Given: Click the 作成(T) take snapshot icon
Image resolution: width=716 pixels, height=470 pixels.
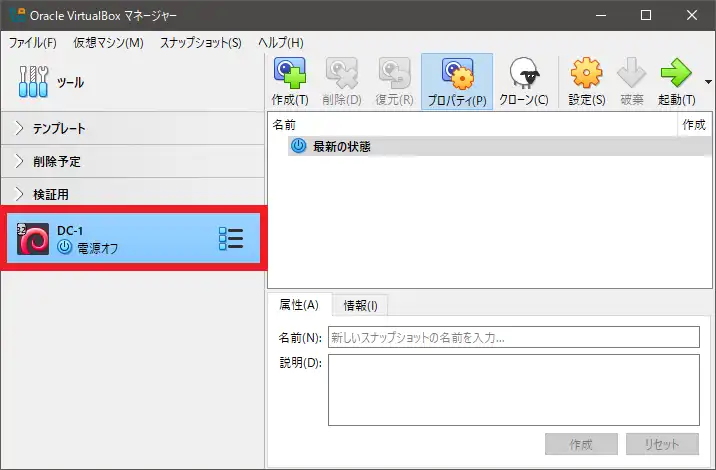Looking at the screenshot, I should pyautogui.click(x=290, y=73).
